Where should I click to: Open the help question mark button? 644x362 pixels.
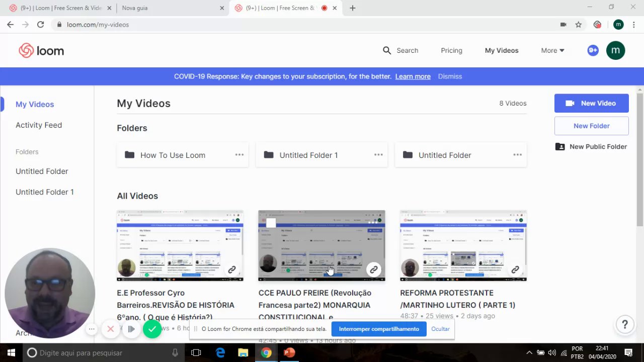(624, 324)
